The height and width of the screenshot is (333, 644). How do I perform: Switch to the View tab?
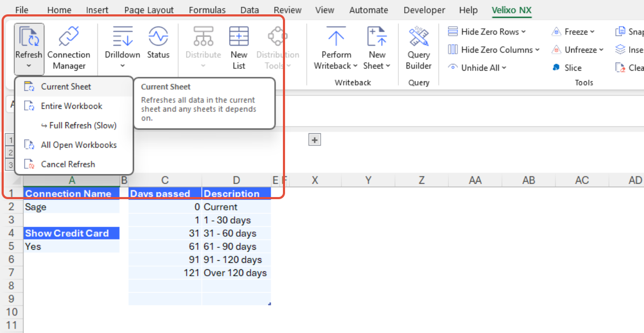[324, 10]
